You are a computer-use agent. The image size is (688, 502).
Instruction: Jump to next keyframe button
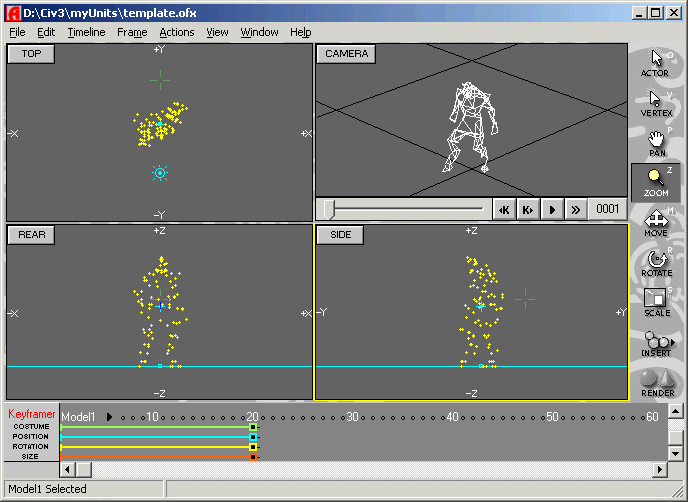tap(528, 210)
